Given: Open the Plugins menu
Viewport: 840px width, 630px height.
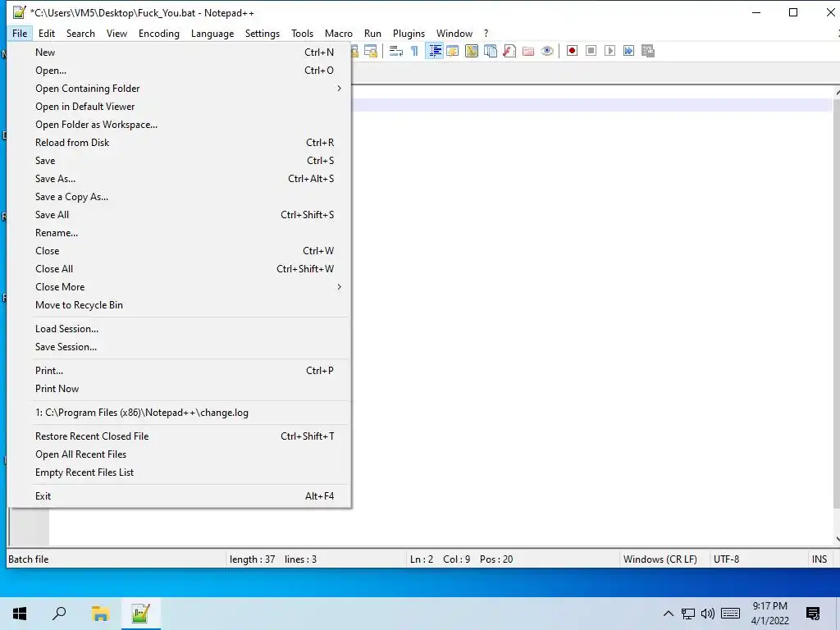Looking at the screenshot, I should [409, 33].
